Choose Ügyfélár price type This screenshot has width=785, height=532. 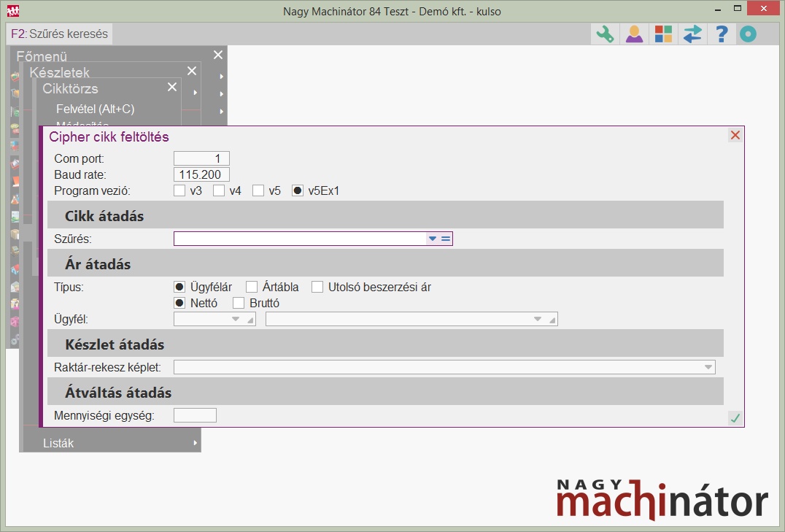coord(179,287)
